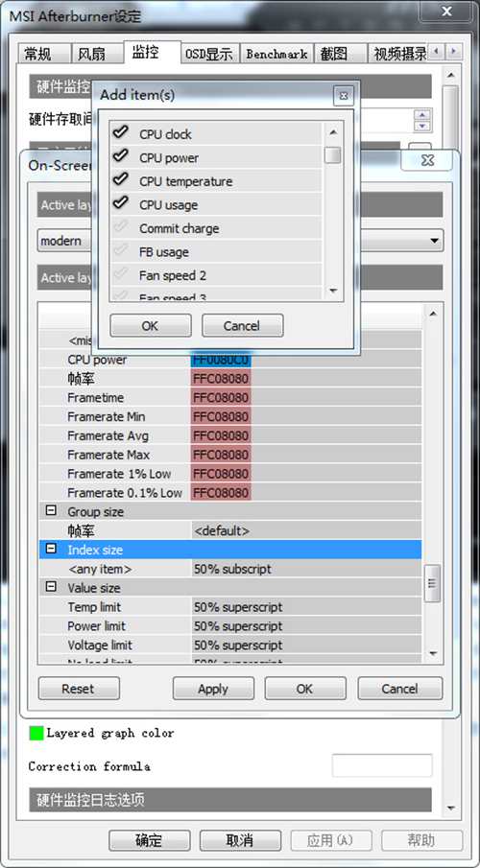Click the Reset button

tap(79, 688)
